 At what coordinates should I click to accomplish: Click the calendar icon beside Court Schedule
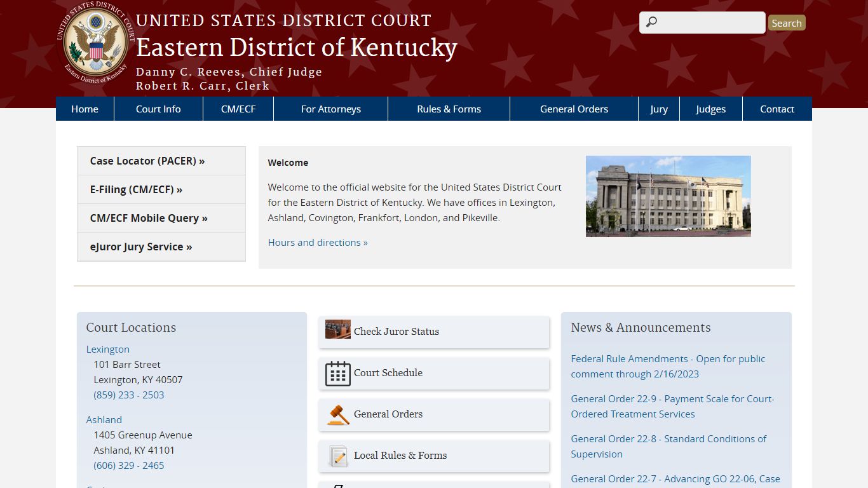(337, 373)
